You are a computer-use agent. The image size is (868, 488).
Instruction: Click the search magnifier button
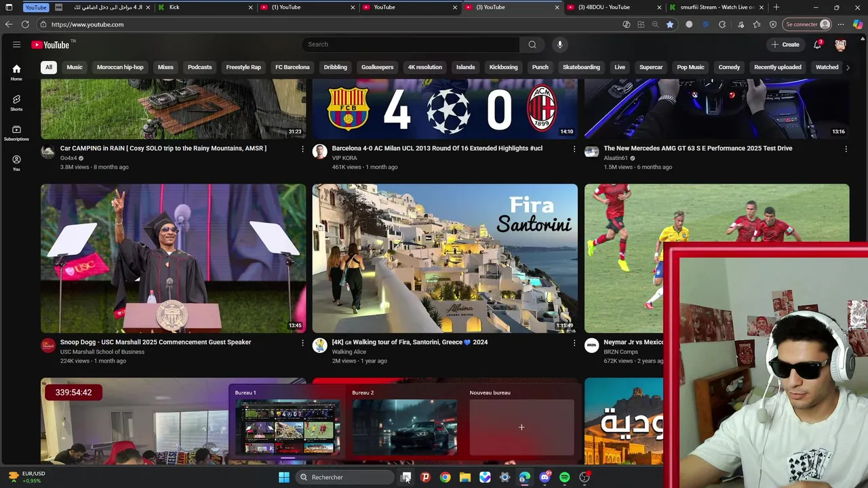click(x=532, y=45)
